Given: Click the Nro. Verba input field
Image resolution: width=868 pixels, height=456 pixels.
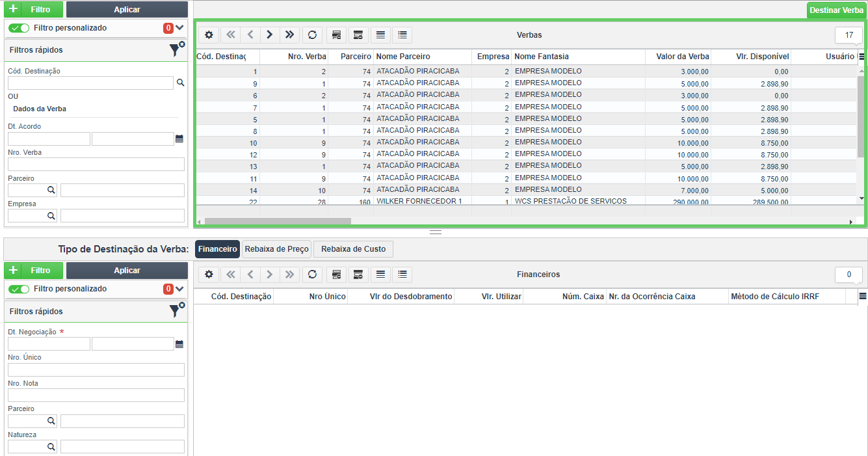Looking at the screenshot, I should click(96, 165).
